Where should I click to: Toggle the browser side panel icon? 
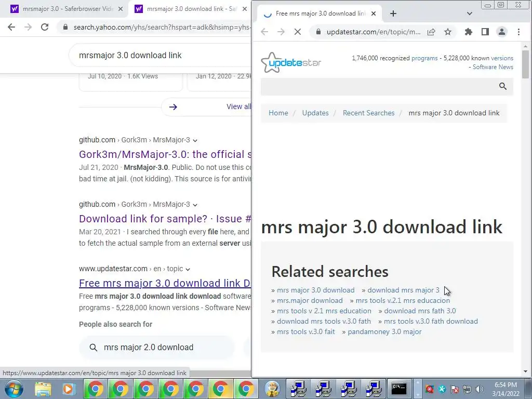pyautogui.click(x=485, y=32)
